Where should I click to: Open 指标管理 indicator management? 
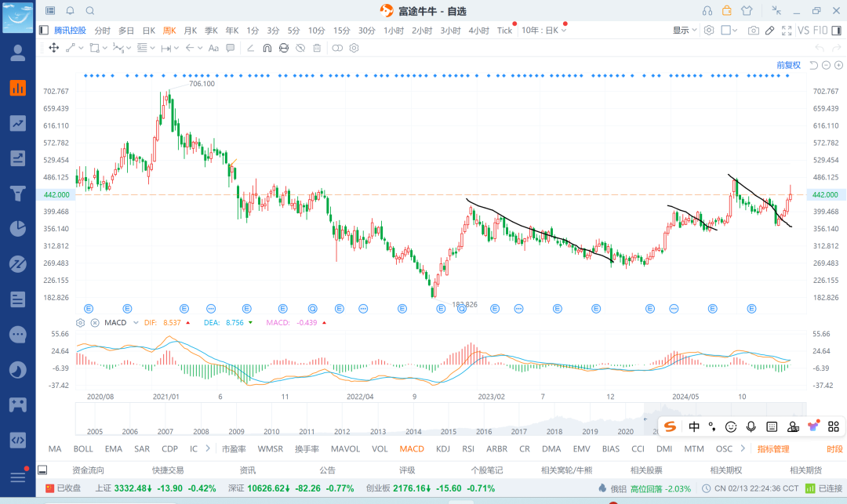[773, 449]
